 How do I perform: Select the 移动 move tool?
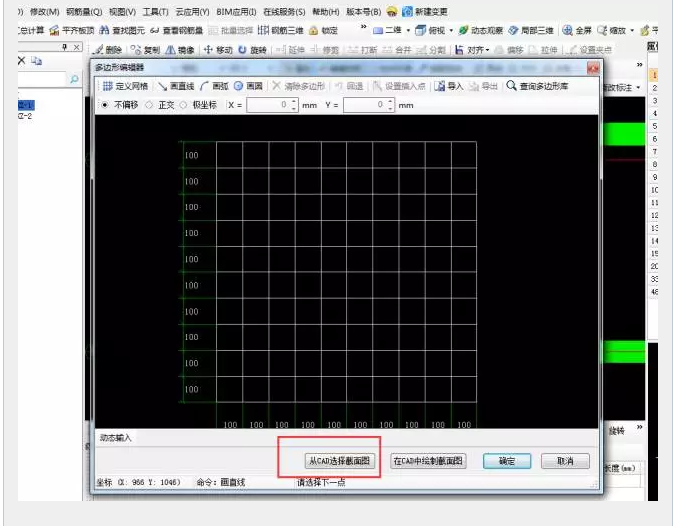click(x=218, y=50)
